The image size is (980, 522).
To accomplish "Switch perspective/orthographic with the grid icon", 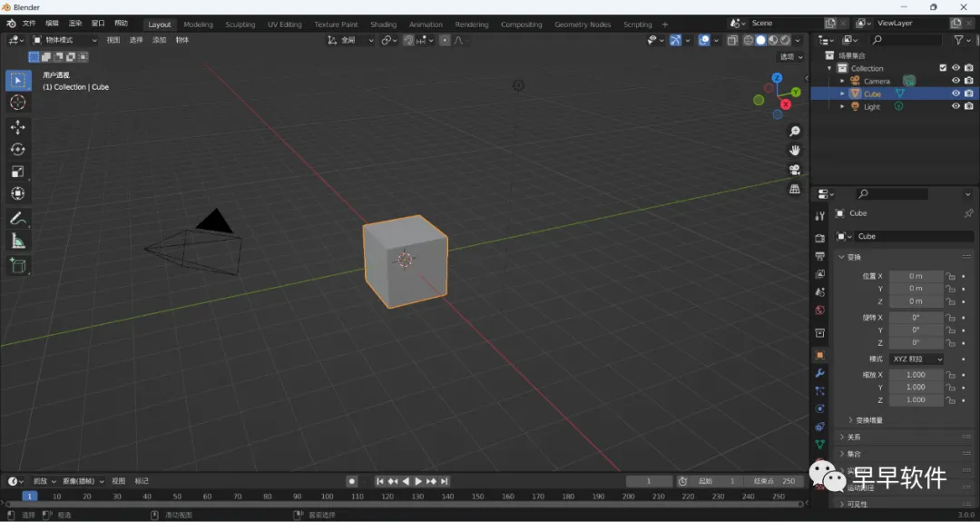I will pos(794,188).
